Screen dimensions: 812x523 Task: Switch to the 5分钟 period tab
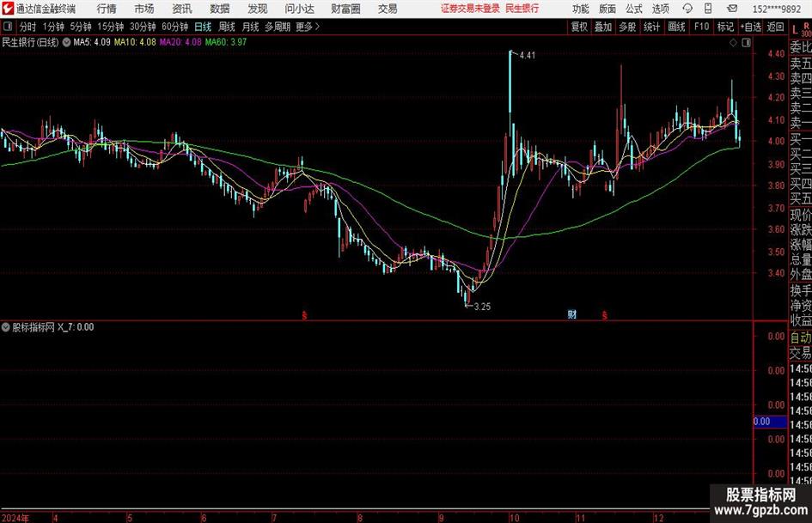click(81, 27)
